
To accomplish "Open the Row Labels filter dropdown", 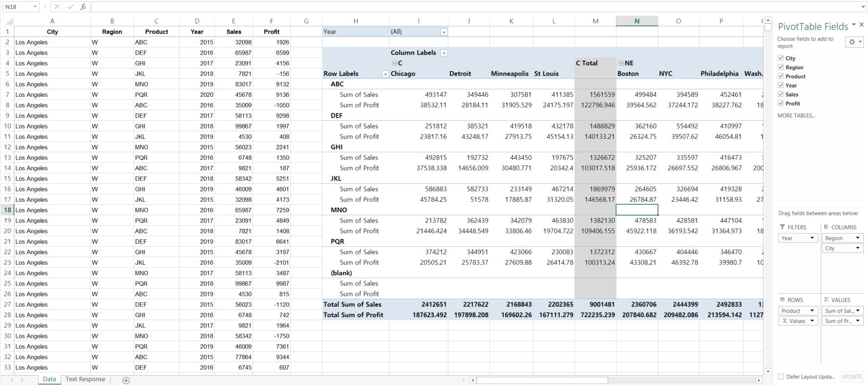I will [x=385, y=74].
